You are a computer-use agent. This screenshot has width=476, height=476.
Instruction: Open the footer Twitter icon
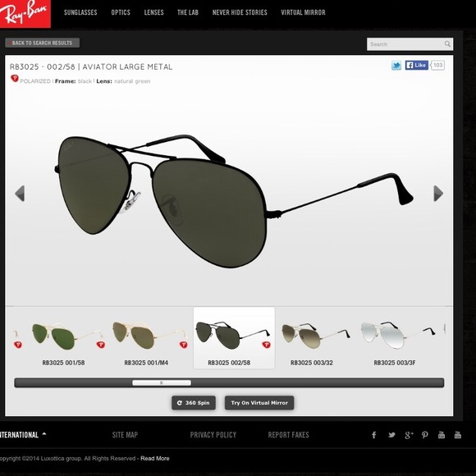tap(391, 435)
